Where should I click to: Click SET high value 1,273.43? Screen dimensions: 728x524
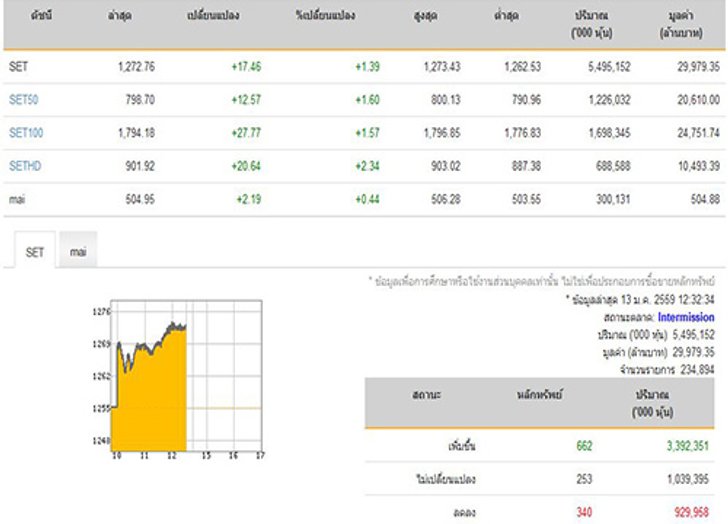(442, 67)
